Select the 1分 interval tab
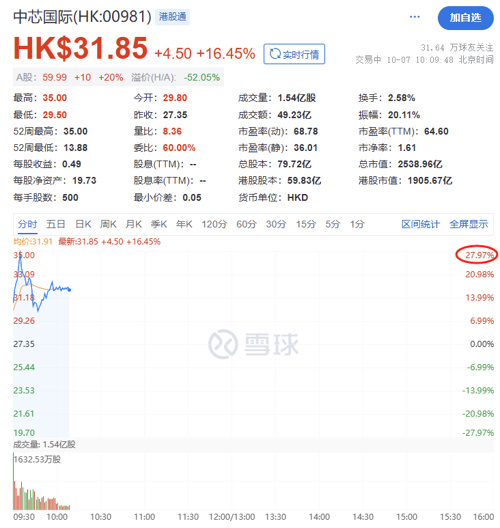This screenshot has height=528, width=500. [x=357, y=224]
